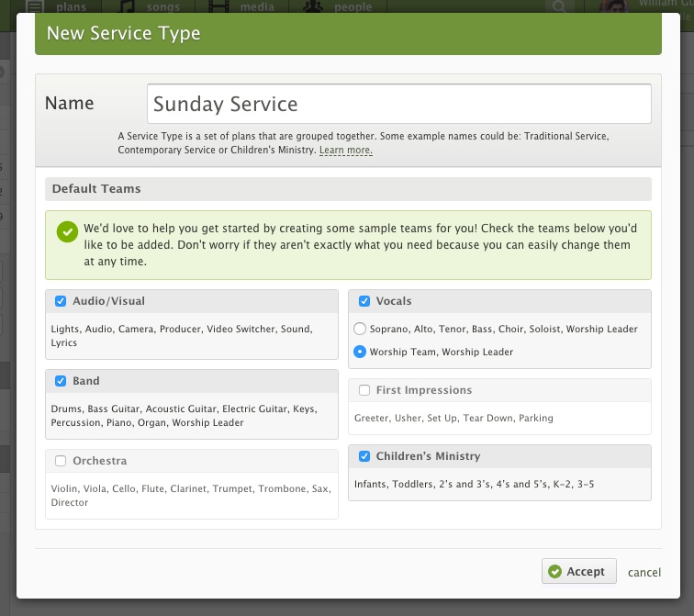Uncheck the Children's Ministry checkbox

[364, 456]
